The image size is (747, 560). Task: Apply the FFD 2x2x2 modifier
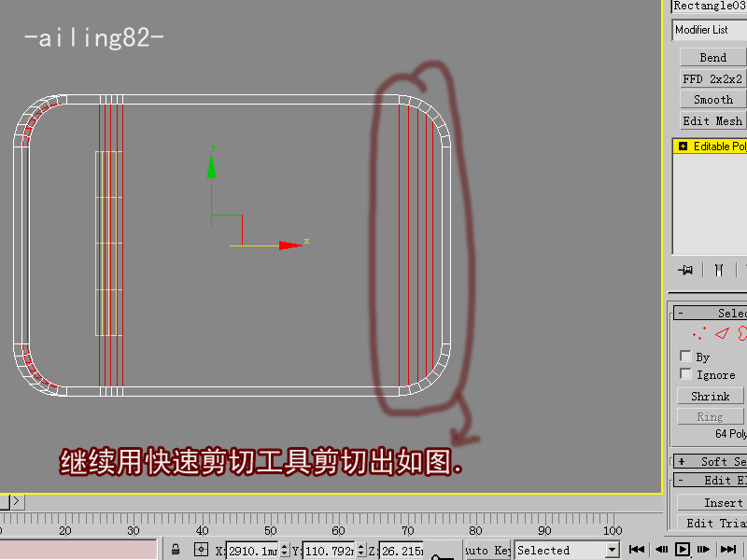coord(712,78)
